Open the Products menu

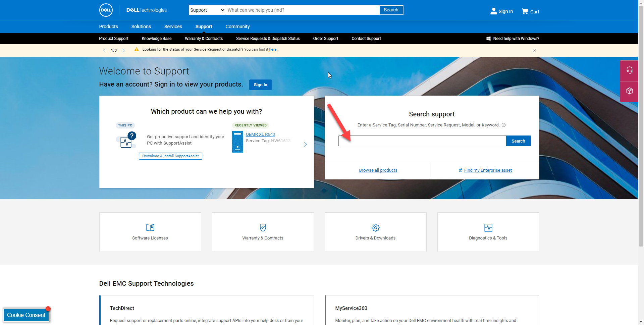pos(108,26)
